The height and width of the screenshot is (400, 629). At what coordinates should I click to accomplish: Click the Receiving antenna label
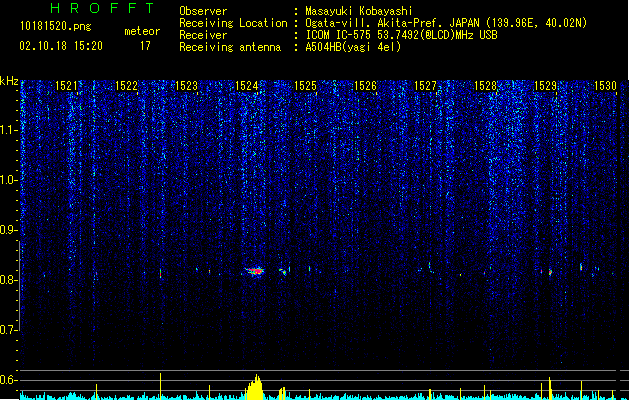pyautogui.click(x=230, y=47)
